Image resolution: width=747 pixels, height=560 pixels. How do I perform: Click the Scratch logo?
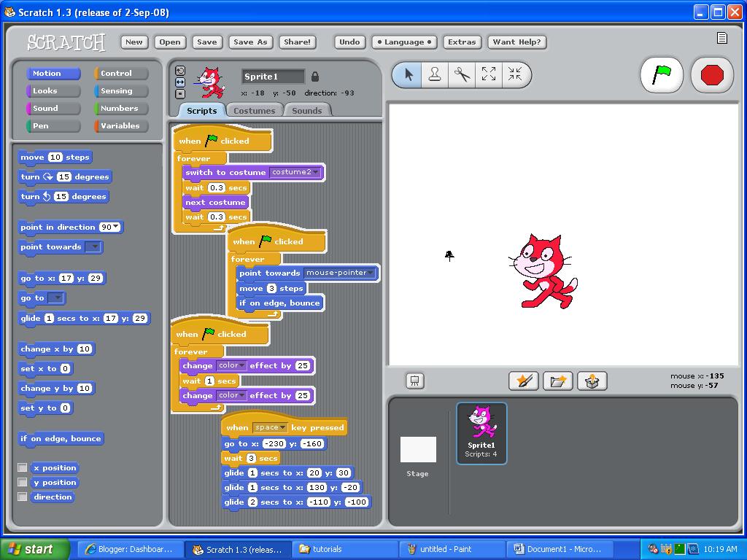(66, 42)
